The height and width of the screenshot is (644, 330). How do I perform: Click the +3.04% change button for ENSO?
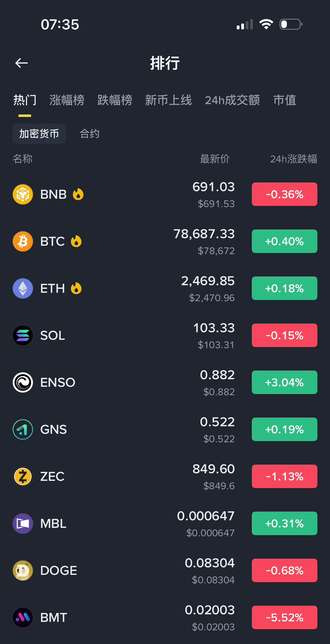coord(285,382)
